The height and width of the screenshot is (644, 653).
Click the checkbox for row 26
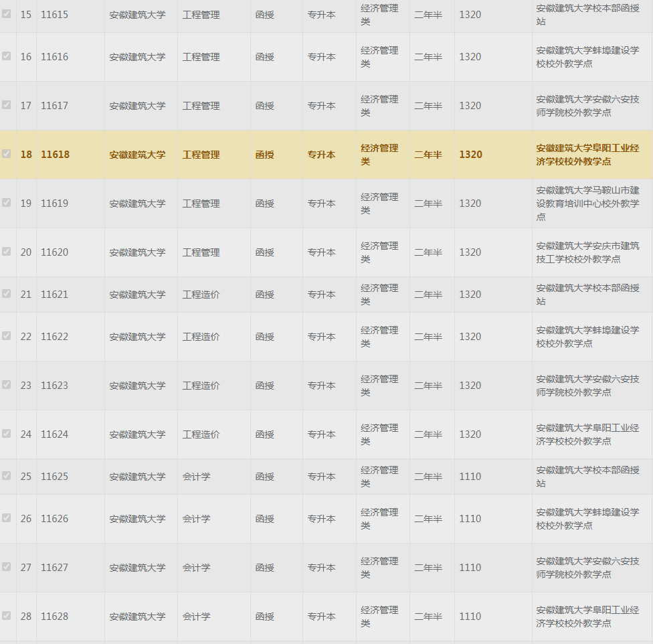click(7, 518)
